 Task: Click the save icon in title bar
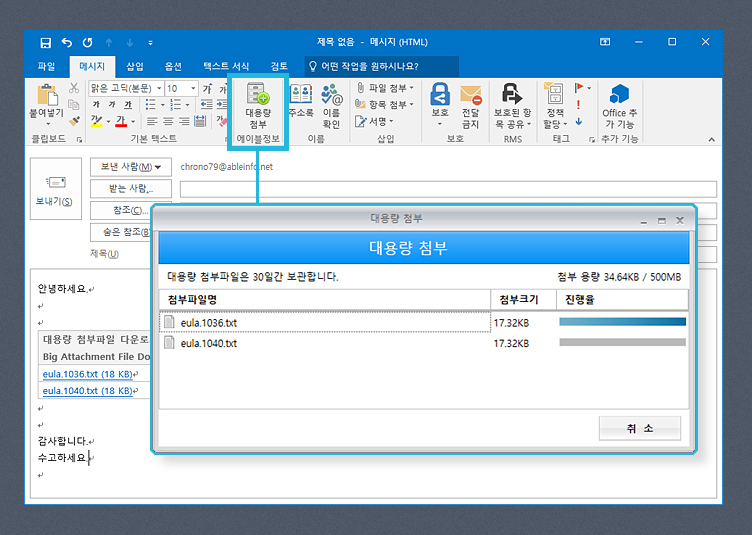(x=45, y=42)
